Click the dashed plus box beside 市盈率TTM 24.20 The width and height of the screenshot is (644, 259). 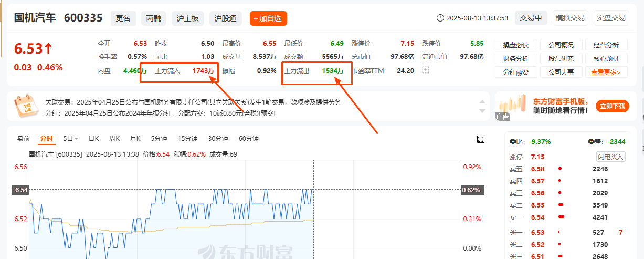[x=426, y=70]
